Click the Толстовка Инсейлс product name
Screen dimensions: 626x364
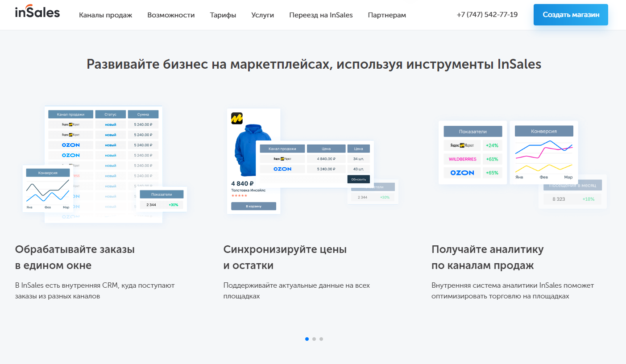[x=248, y=190]
